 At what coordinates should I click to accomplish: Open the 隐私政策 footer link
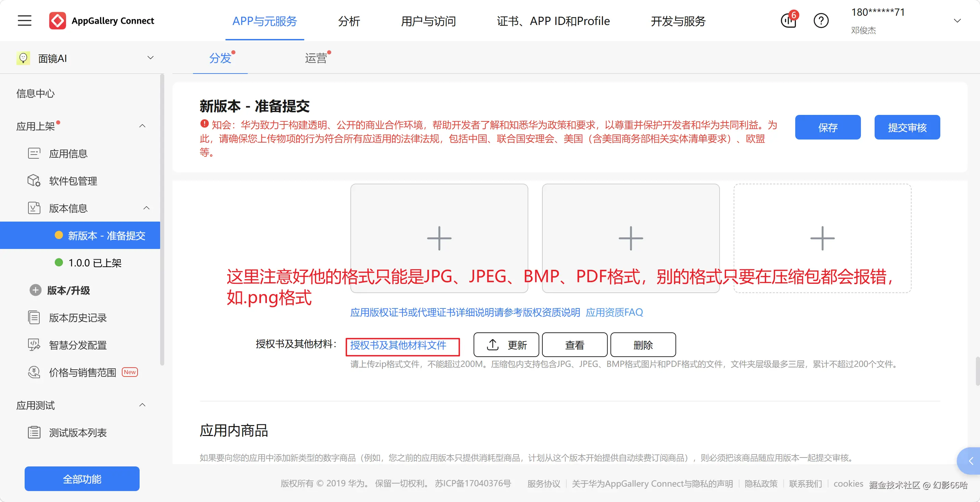761,484
